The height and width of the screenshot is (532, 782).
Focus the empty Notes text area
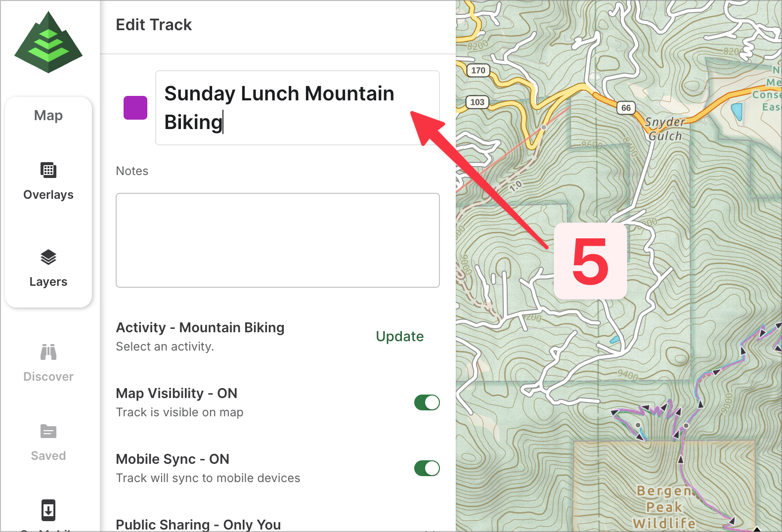(x=277, y=240)
